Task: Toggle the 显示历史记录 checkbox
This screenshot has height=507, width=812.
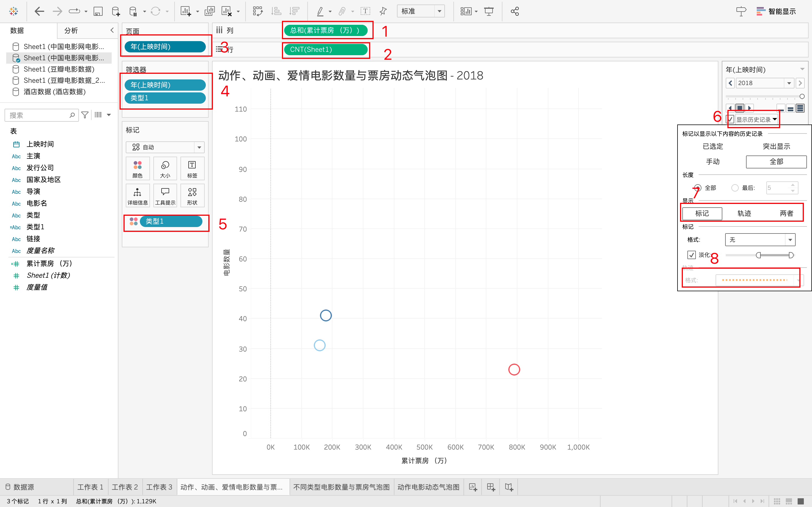Action: [730, 119]
